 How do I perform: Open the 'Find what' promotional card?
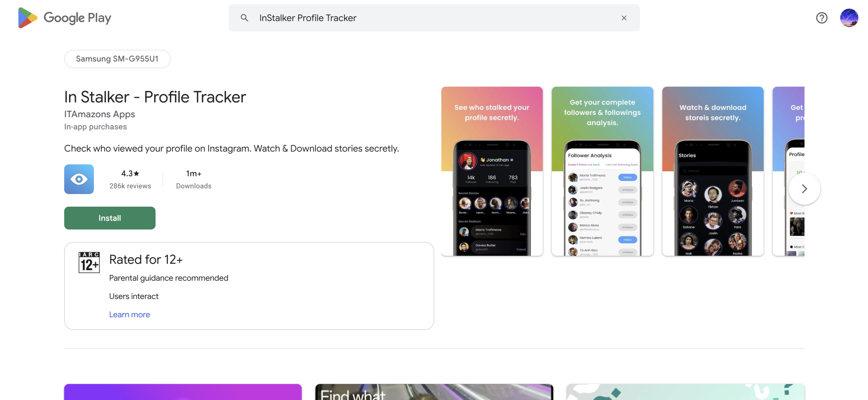[434, 392]
